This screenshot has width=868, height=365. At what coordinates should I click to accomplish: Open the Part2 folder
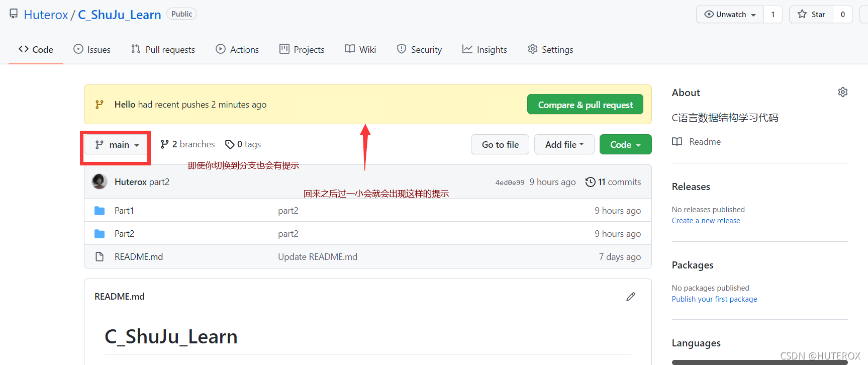[x=124, y=234]
